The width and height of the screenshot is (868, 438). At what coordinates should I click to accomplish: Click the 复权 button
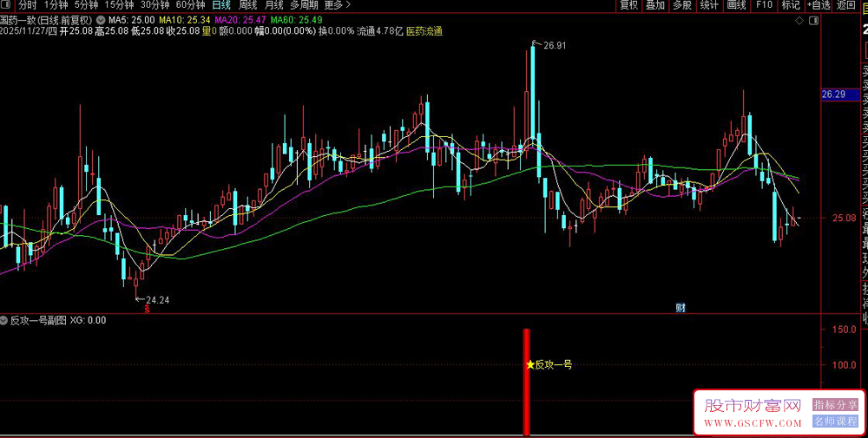click(628, 5)
